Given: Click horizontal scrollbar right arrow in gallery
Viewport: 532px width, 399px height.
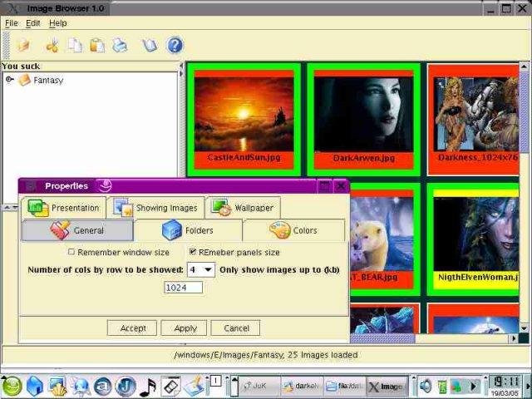Looking at the screenshot, I should [x=514, y=338].
